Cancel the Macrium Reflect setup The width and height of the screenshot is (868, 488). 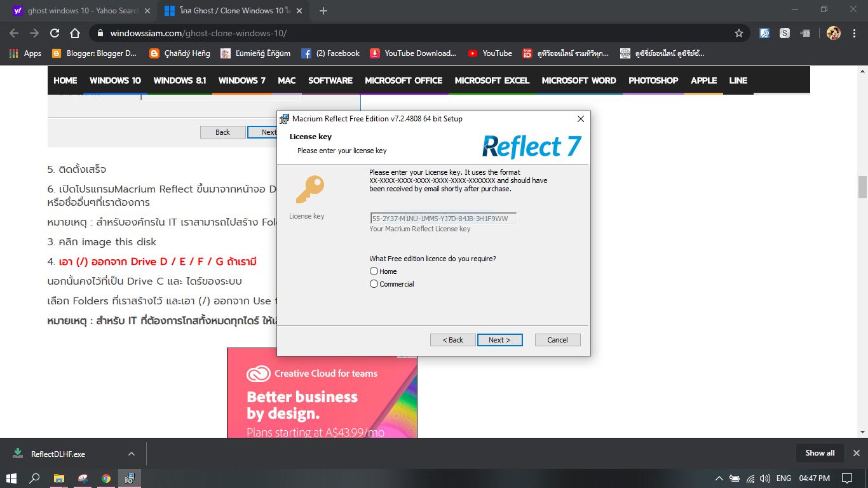[x=558, y=340]
